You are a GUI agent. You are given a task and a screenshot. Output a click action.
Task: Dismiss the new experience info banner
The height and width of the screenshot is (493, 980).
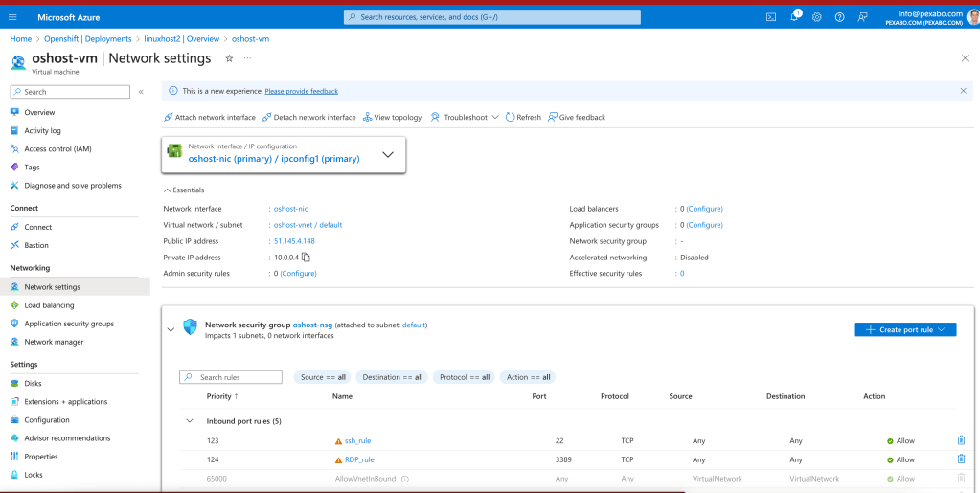click(x=963, y=91)
